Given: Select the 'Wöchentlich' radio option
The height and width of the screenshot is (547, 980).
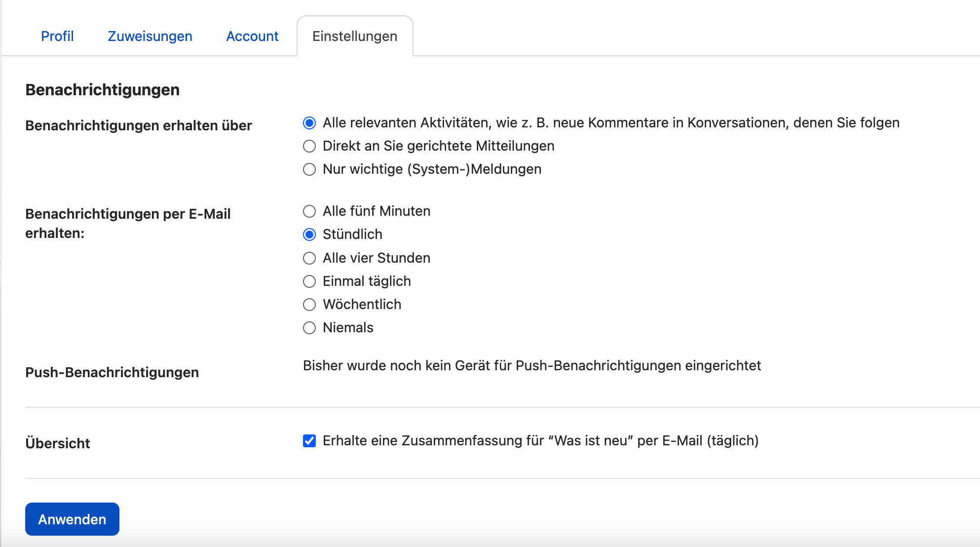Looking at the screenshot, I should [x=309, y=305].
